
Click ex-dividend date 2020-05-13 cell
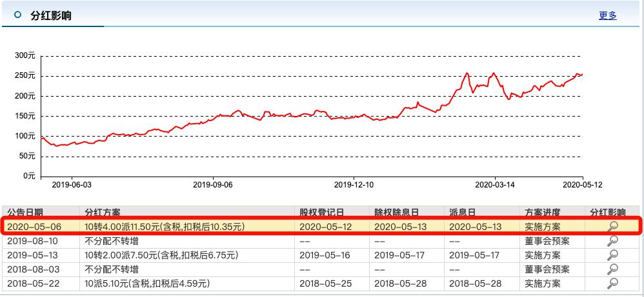401,226
